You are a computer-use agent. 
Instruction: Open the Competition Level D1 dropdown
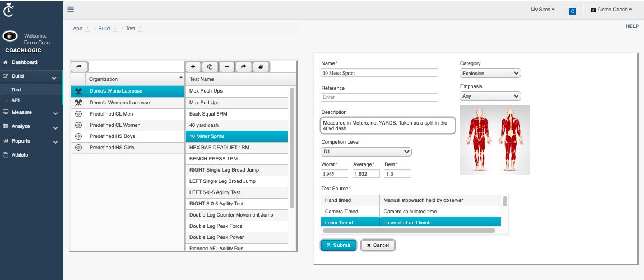tap(366, 152)
